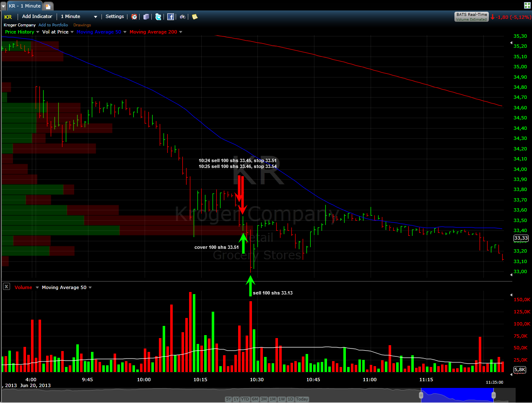Open the stacked documents icon in toolbar
This screenshot has width=532, height=403.
coord(146,17)
